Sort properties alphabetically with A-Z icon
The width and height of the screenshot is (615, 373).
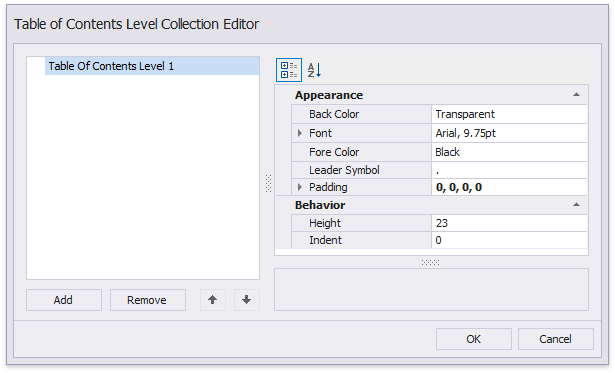pyautogui.click(x=314, y=70)
